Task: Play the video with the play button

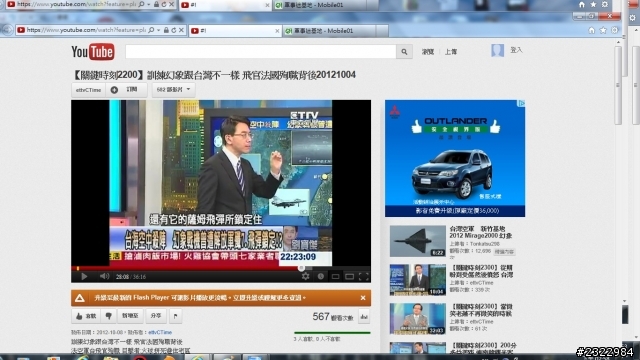Action: point(84,276)
